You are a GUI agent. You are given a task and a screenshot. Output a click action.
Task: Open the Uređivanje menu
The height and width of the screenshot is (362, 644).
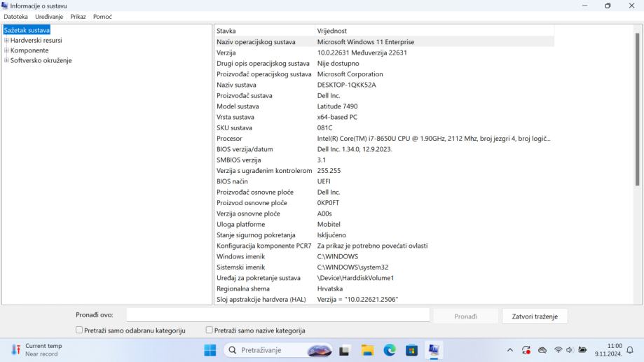49,17
